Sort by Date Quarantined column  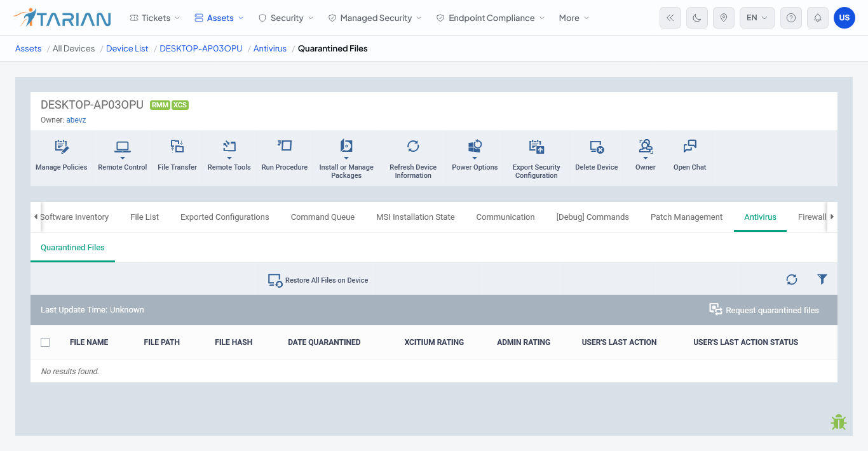point(324,342)
